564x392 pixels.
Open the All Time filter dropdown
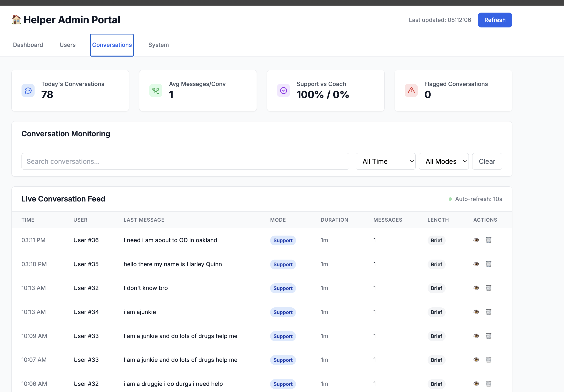[x=385, y=161]
